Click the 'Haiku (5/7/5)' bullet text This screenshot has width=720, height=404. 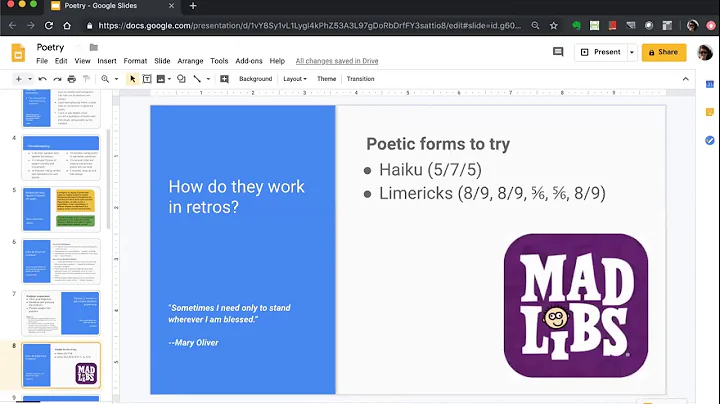[x=430, y=170]
